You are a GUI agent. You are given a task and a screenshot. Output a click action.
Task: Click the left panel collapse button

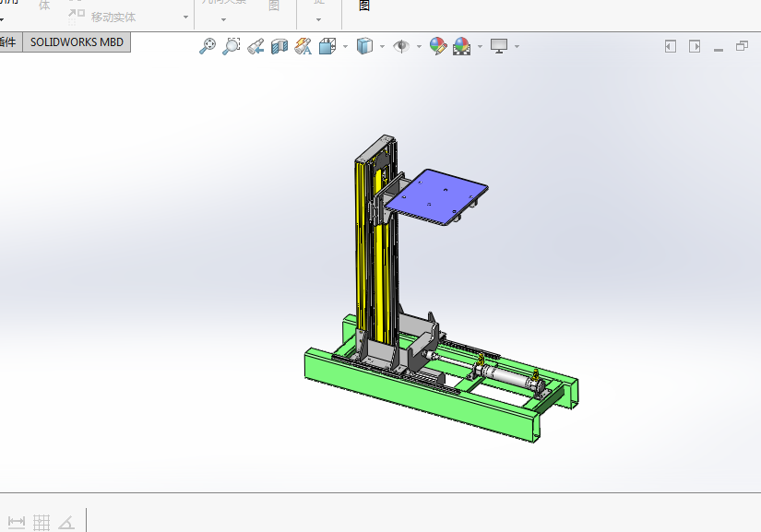pos(671,46)
